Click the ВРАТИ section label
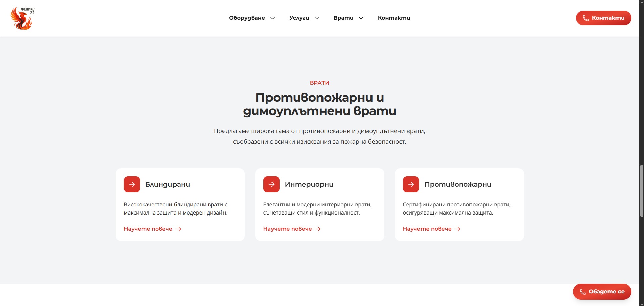Screen dimensions: 644x306 319,82
